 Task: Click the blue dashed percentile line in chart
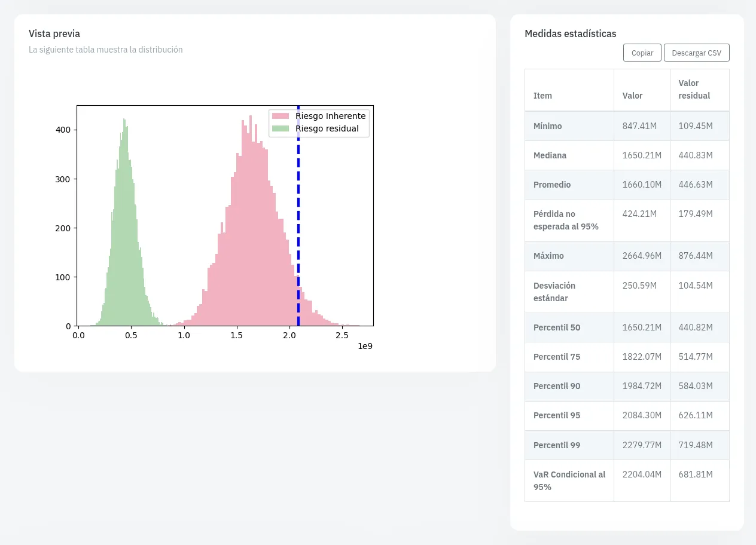(298, 215)
